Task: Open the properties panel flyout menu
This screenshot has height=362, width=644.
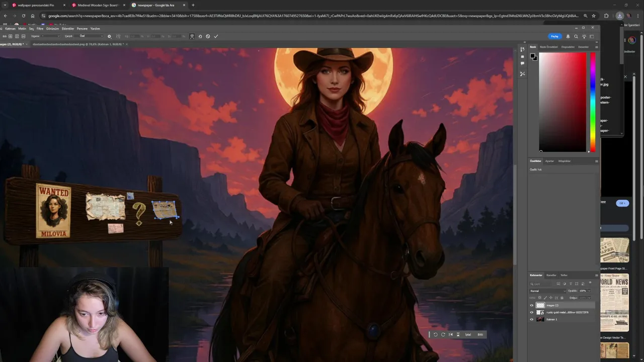Action: 596,161
